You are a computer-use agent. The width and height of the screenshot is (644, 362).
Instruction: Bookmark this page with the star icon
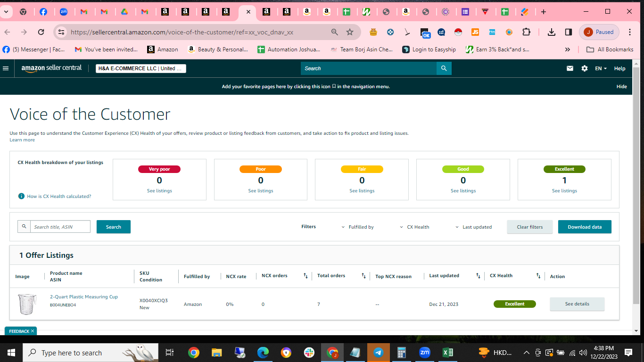click(350, 32)
